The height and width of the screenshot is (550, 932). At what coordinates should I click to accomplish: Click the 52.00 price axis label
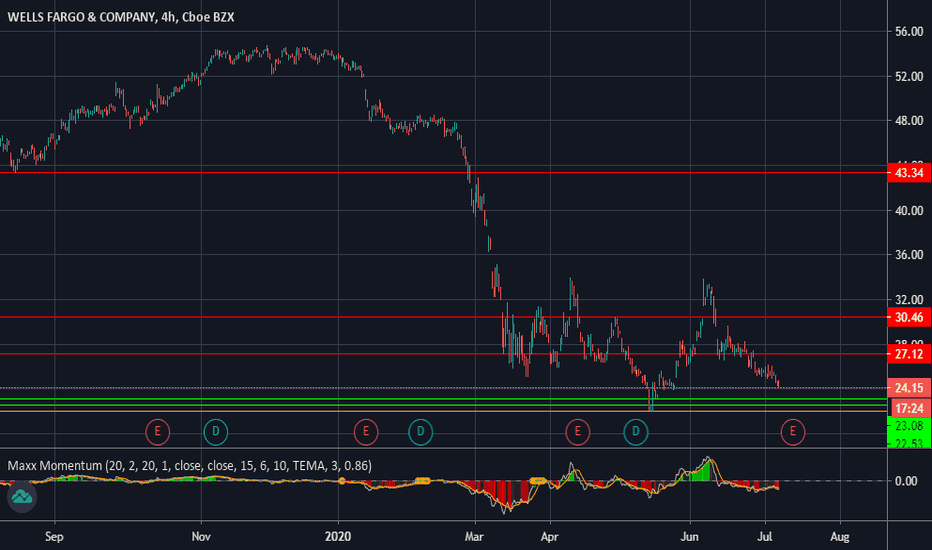point(909,76)
